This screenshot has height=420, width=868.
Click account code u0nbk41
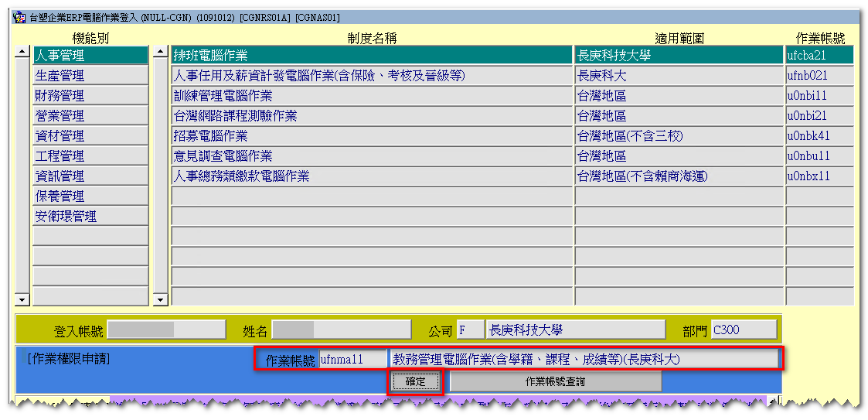point(820,136)
